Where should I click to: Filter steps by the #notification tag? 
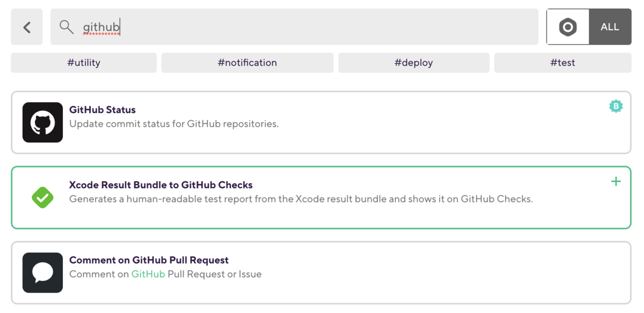pyautogui.click(x=247, y=63)
